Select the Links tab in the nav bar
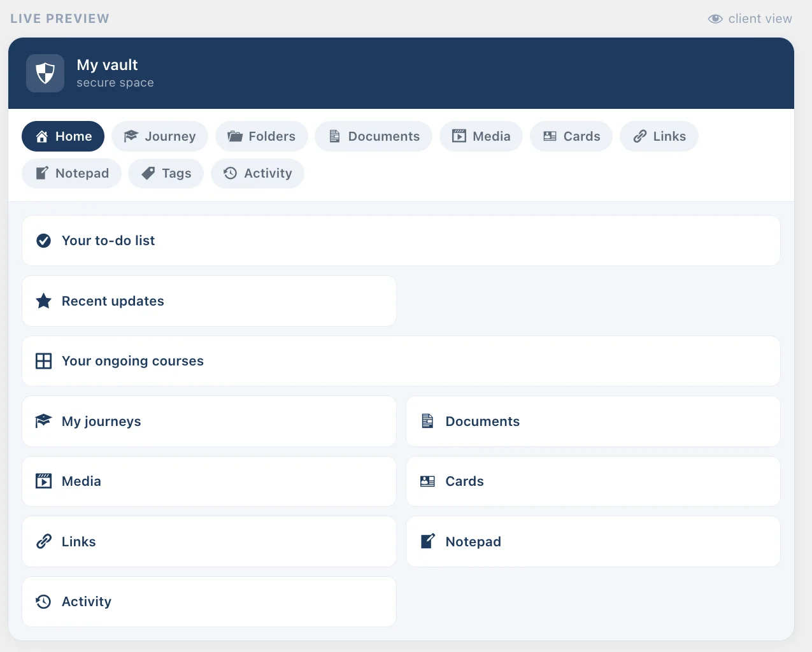 (659, 136)
